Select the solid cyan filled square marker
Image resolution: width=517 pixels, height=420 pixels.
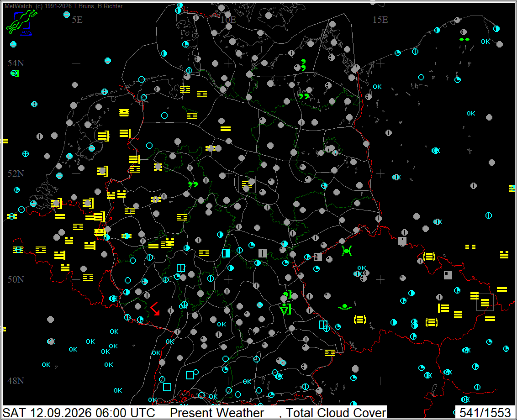tap(226, 253)
